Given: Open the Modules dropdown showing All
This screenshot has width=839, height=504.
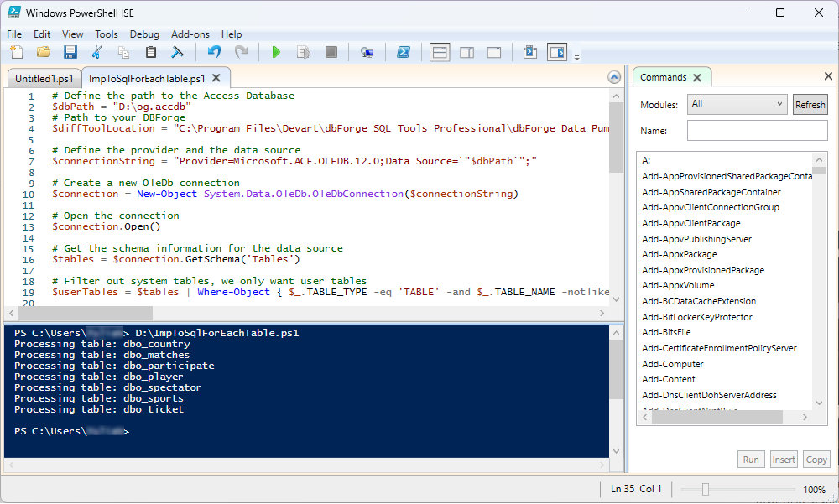Looking at the screenshot, I should pyautogui.click(x=737, y=104).
